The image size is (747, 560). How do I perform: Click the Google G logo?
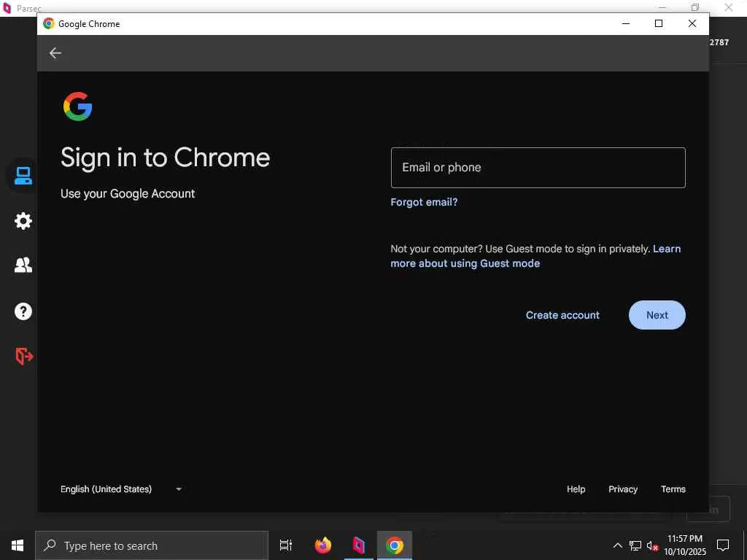77,106
